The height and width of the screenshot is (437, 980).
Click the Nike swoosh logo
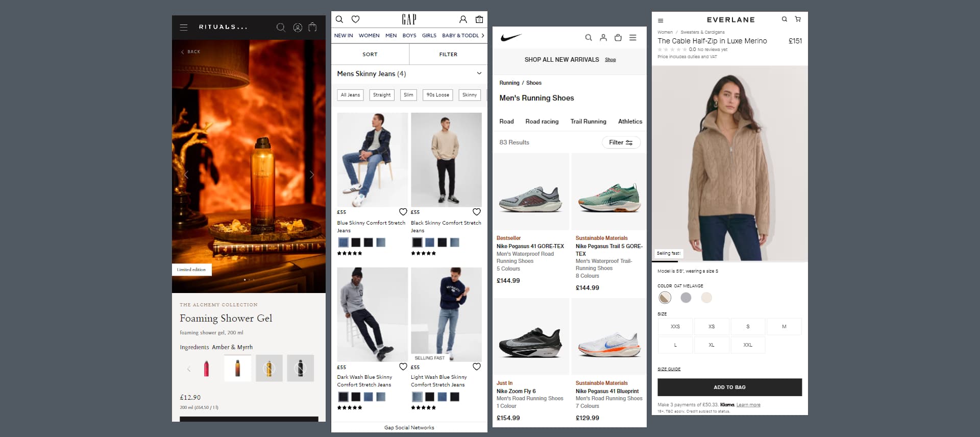pyautogui.click(x=511, y=37)
